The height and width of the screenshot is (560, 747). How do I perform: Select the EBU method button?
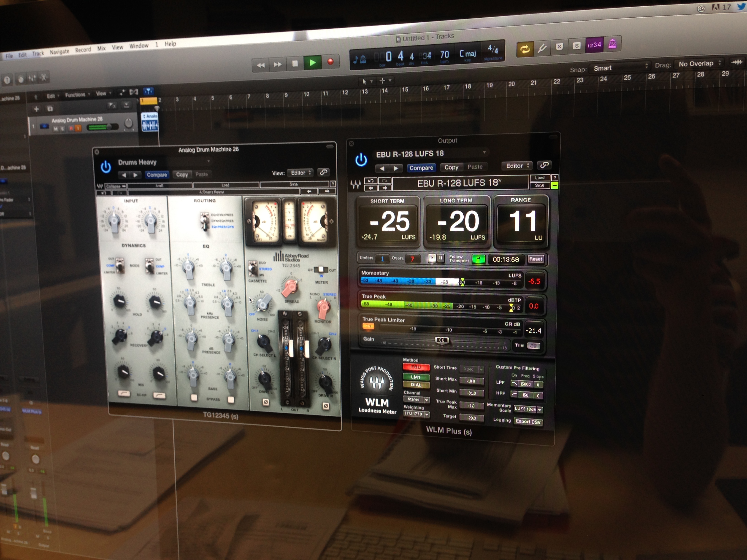416,367
